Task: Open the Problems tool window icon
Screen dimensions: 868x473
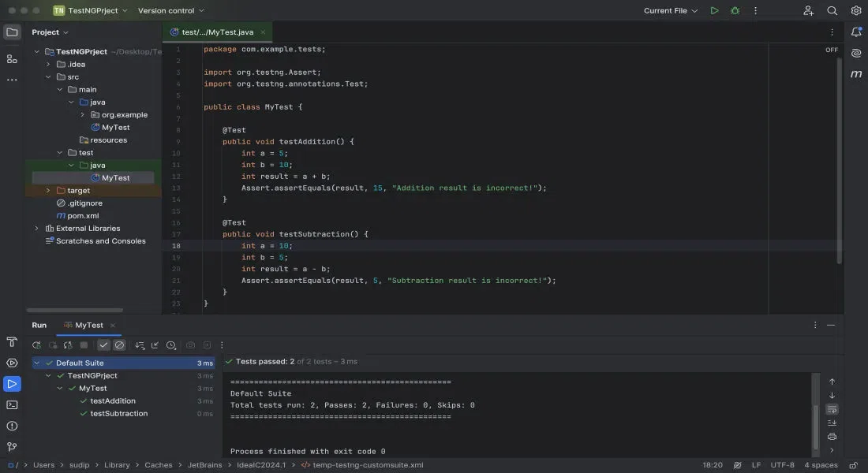Action: click(x=12, y=426)
